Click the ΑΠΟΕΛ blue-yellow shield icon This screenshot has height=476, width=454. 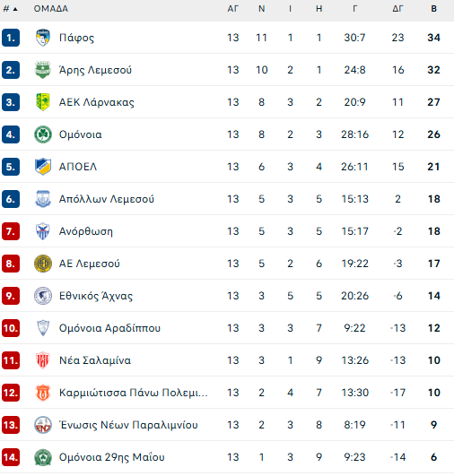click(42, 167)
